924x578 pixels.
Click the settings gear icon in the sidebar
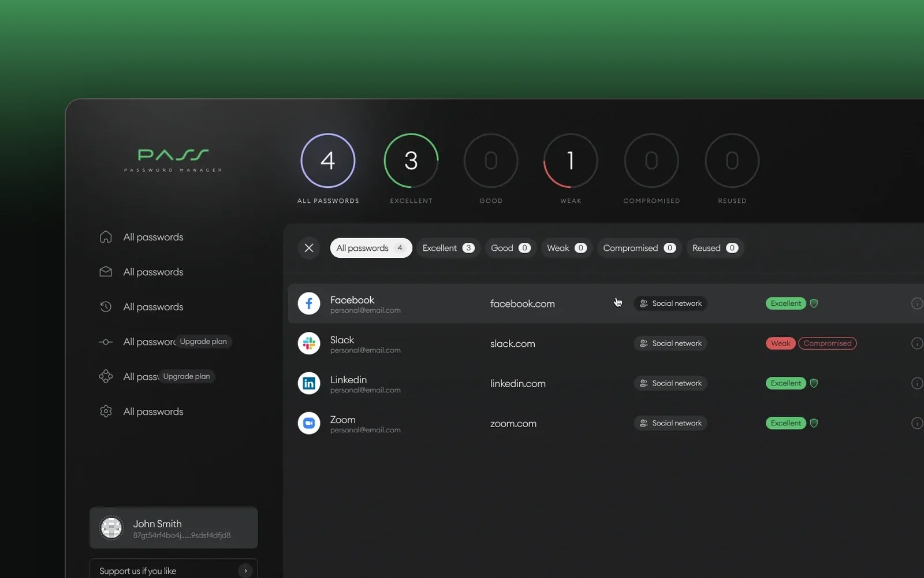pos(106,412)
